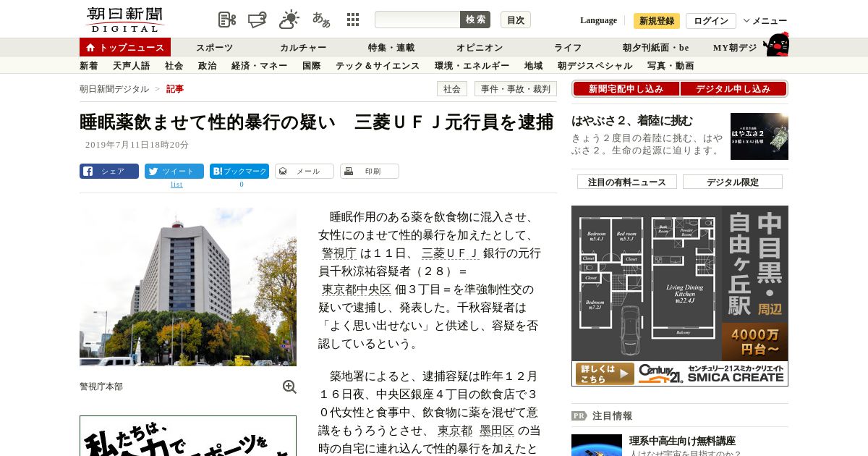Screen dimensions: 868x456
Task: Click 詳しくはこちら ad button
Action: (x=605, y=373)
